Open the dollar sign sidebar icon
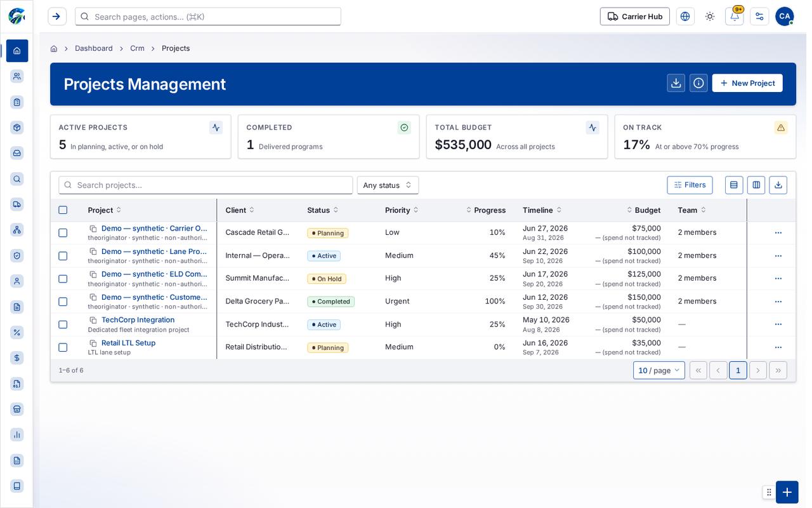This screenshot has height=508, width=812. click(17, 358)
